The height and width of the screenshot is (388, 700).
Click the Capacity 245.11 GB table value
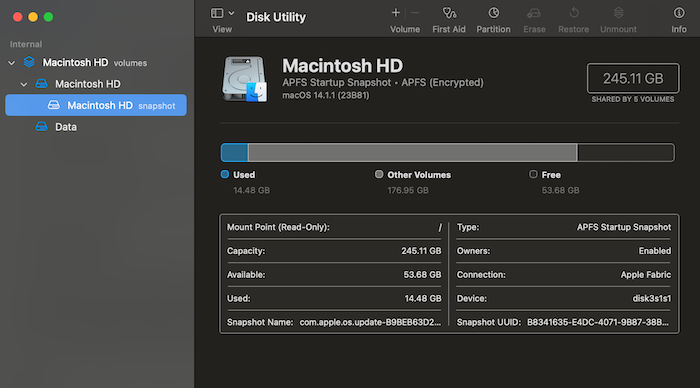pyautogui.click(x=421, y=251)
